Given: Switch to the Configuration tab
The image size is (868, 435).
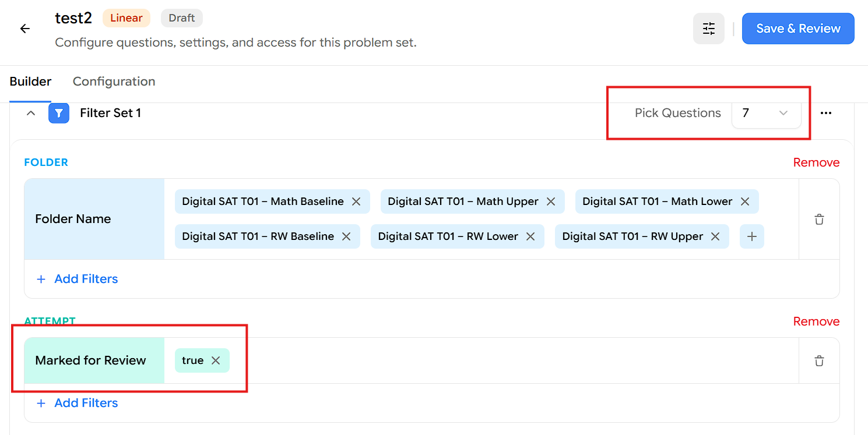Looking at the screenshot, I should 114,82.
